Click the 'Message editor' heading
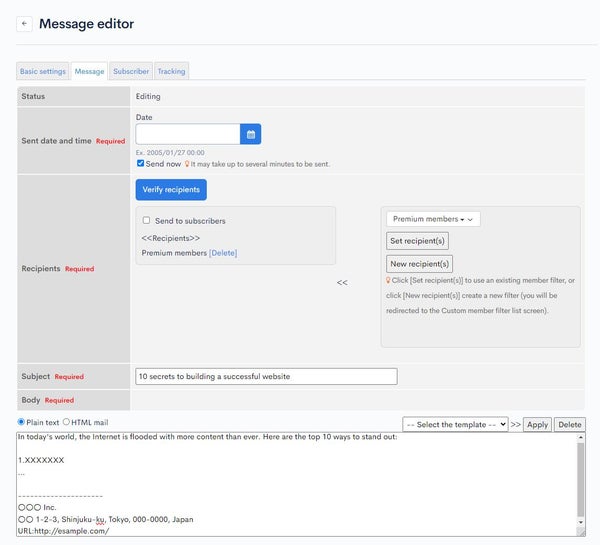Viewport: 600px width, 545px height. pos(86,24)
